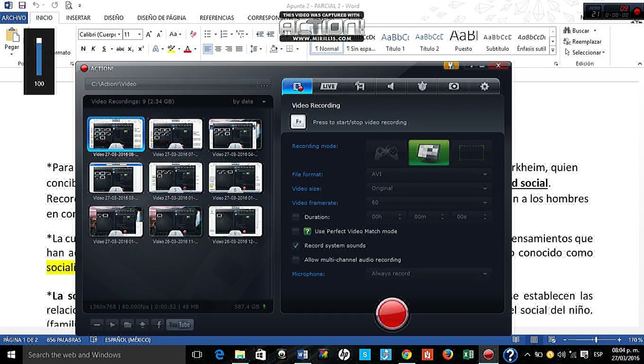This screenshot has height=364, width=644.
Task: Open the audio recording tab with speaker icon
Action: coord(391,86)
